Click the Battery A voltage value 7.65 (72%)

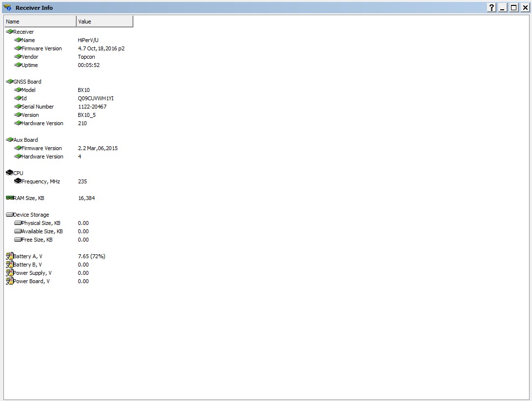pos(91,256)
